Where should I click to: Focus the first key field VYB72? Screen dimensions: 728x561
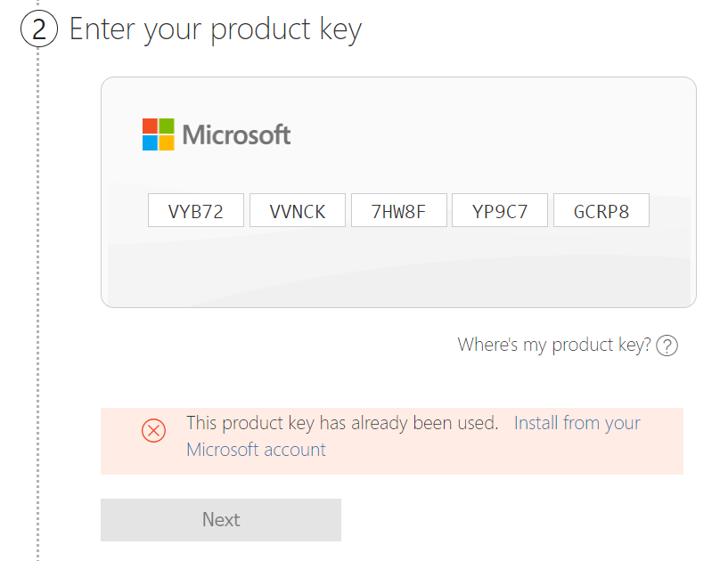click(x=196, y=212)
